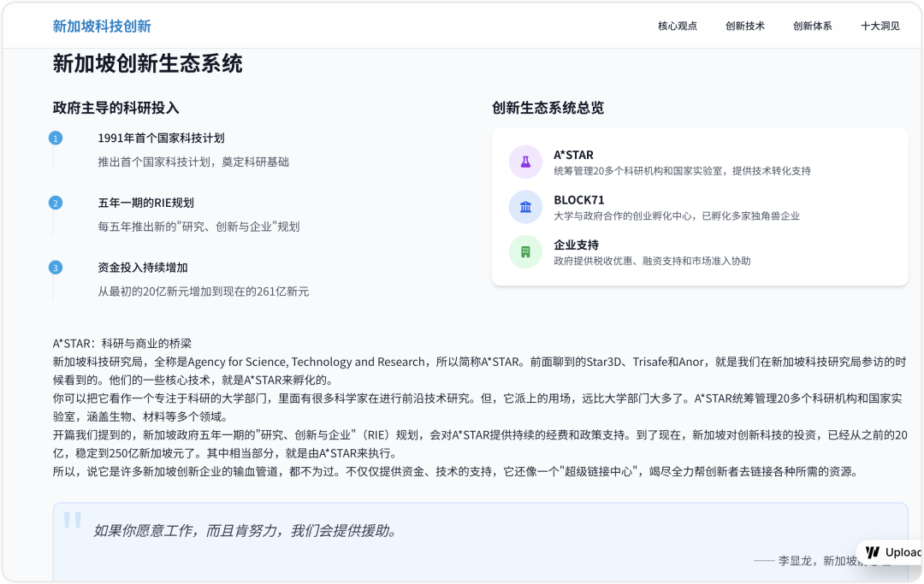Click numbered circle 2 beside 五年一期的RIE规划

(x=55, y=203)
